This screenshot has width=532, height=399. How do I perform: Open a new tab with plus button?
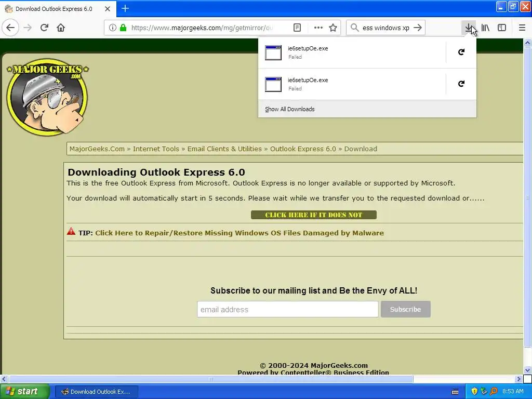pos(125,8)
